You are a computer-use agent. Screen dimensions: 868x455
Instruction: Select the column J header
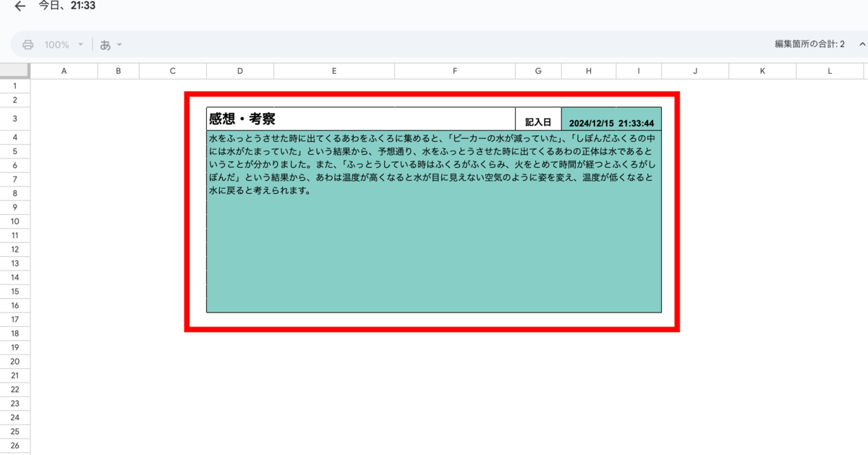coord(695,71)
